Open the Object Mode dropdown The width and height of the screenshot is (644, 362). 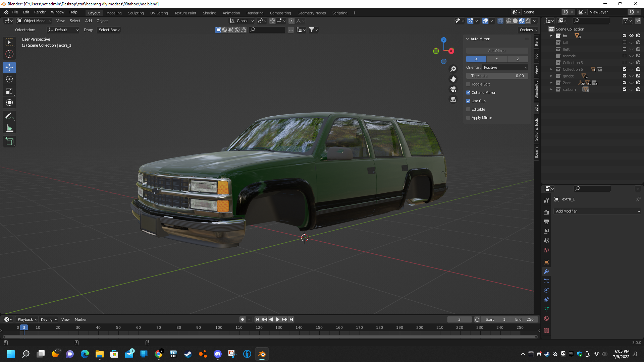tap(34, 21)
